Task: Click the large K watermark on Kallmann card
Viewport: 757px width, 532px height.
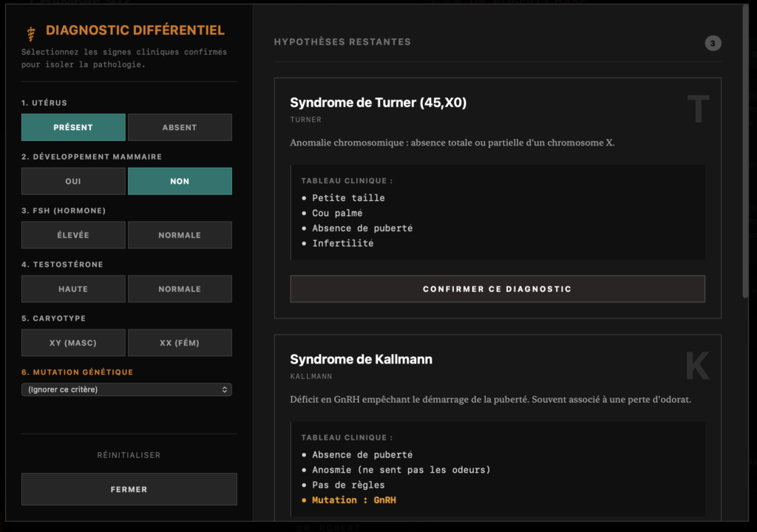Action: point(697,366)
